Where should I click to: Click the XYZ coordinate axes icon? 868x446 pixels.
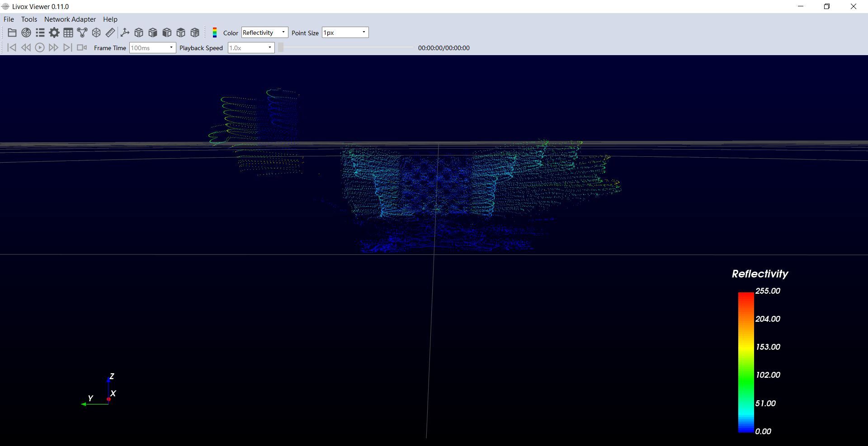pos(125,33)
